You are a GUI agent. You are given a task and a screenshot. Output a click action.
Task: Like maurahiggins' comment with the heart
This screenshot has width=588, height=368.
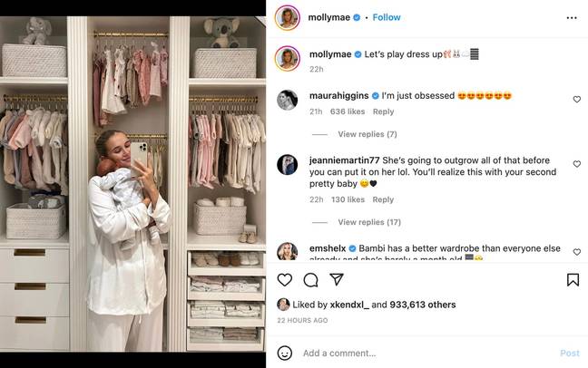coord(577,100)
